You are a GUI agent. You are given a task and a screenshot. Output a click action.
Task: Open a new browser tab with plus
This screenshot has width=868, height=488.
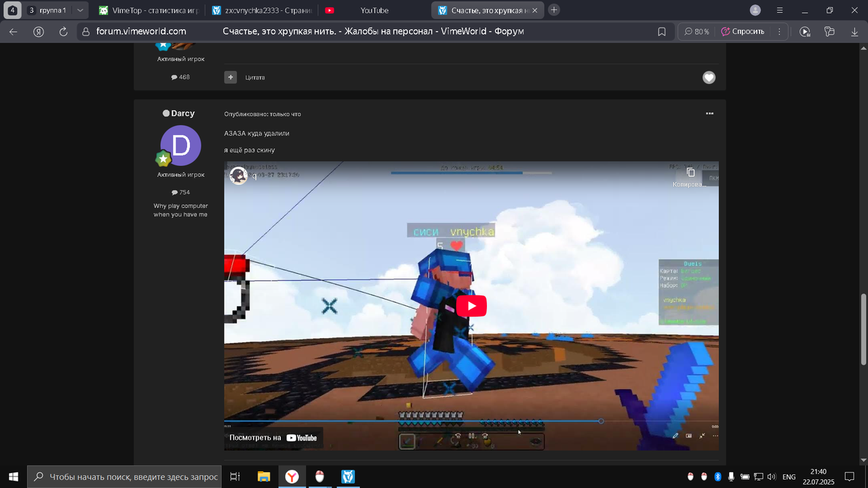coord(554,10)
